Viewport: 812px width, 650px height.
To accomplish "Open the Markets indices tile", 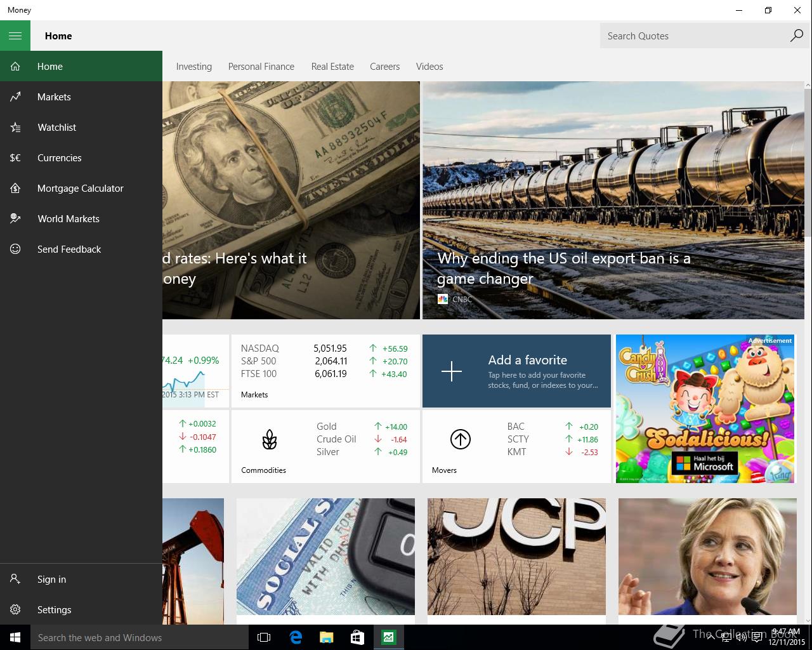I will (325, 371).
